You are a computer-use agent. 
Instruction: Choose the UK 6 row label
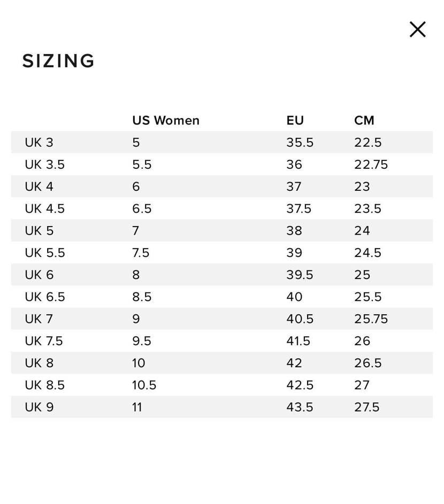pyautogui.click(x=39, y=275)
